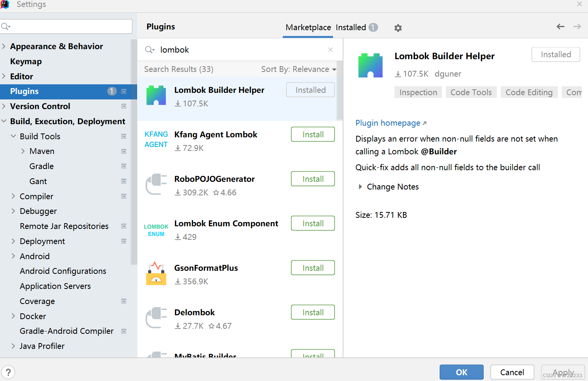Collapse Build, Execution, Deployment section
The width and height of the screenshot is (588, 381).
click(4, 121)
